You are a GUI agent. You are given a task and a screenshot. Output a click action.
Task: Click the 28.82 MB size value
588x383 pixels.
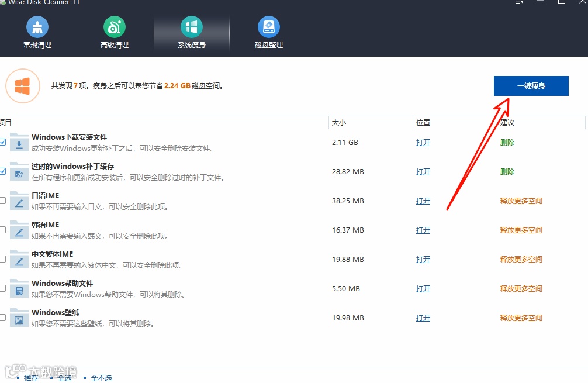[348, 172]
